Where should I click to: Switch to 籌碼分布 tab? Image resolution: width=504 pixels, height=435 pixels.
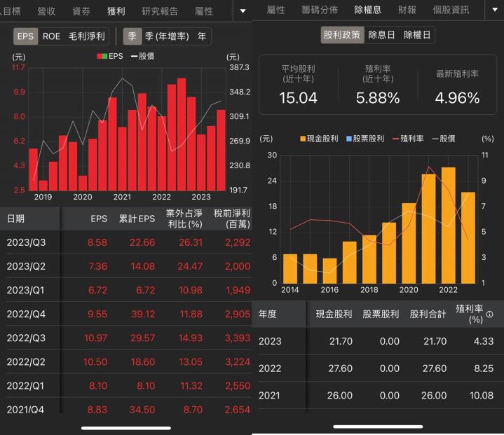click(x=319, y=11)
